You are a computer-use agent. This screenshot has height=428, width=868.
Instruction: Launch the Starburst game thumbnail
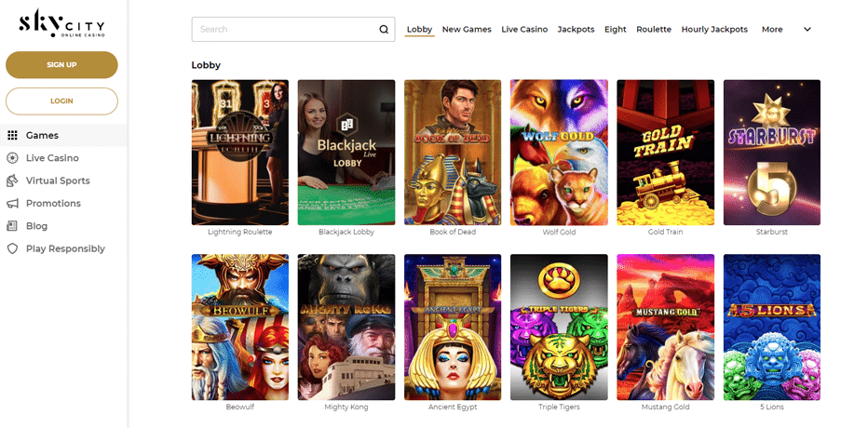coord(772,153)
